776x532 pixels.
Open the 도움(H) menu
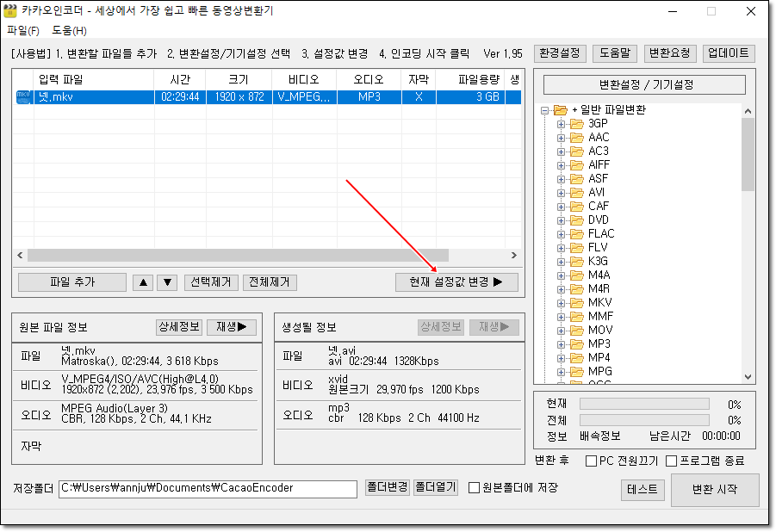pyautogui.click(x=69, y=31)
